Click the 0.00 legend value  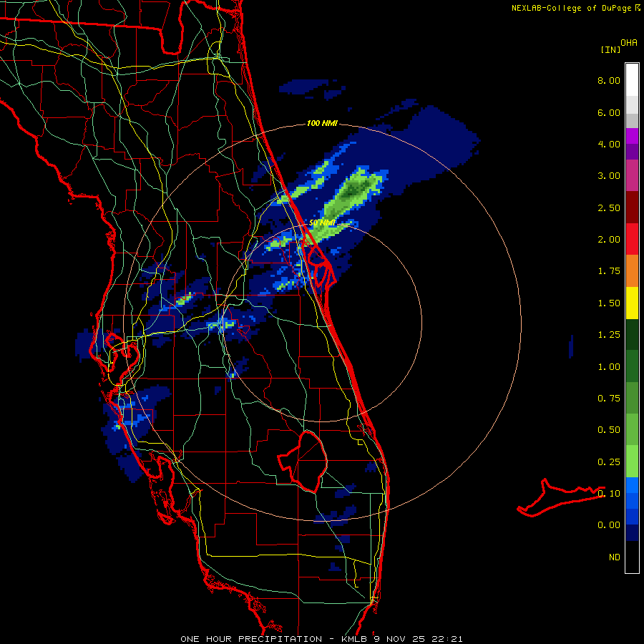coord(609,525)
